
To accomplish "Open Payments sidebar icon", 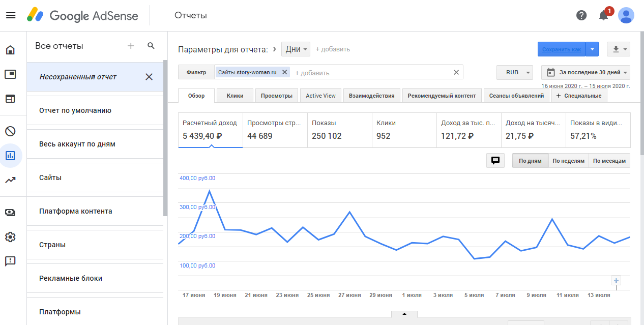I will point(10,212).
